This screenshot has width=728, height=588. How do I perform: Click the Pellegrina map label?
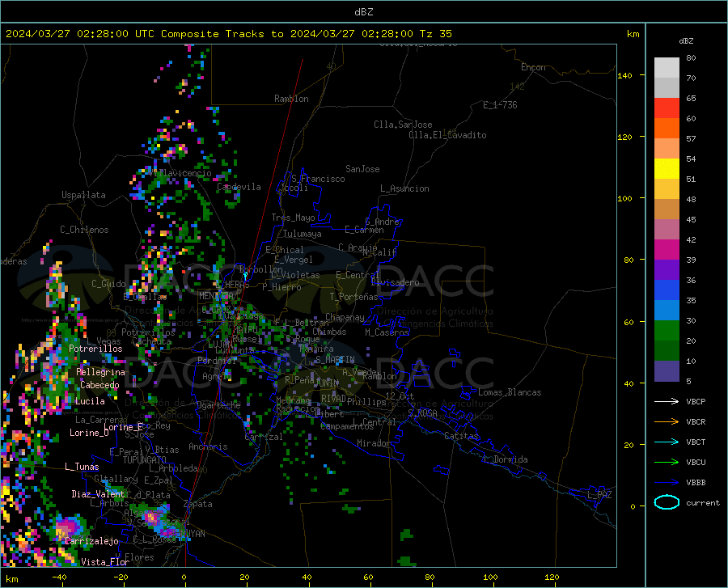[x=101, y=372]
